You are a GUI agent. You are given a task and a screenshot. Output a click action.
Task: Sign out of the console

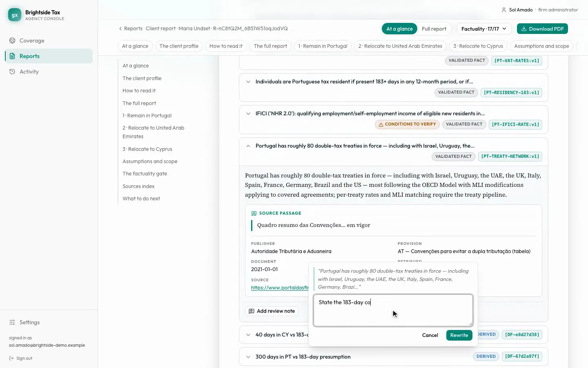click(x=21, y=358)
